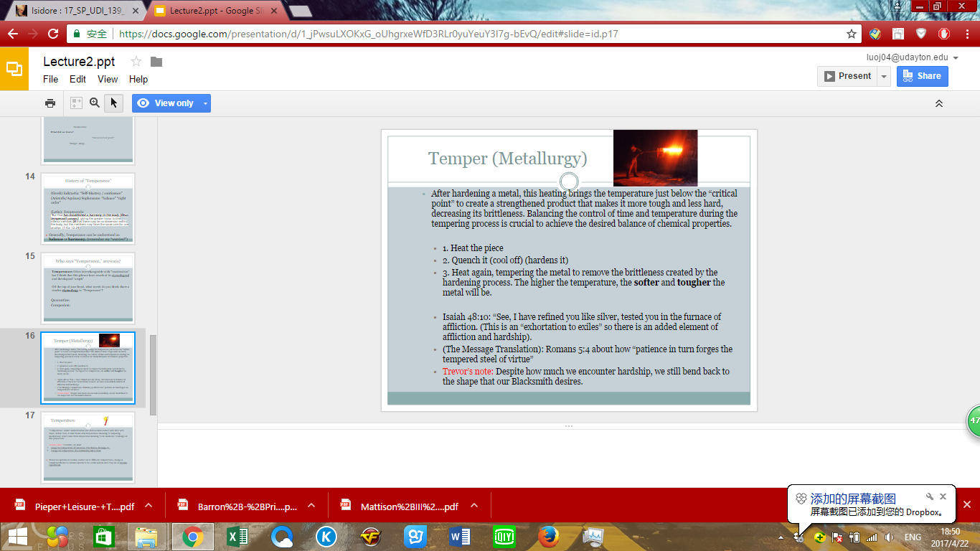The height and width of the screenshot is (551, 980).
Task: Click the move to folder icon
Action: point(156,62)
